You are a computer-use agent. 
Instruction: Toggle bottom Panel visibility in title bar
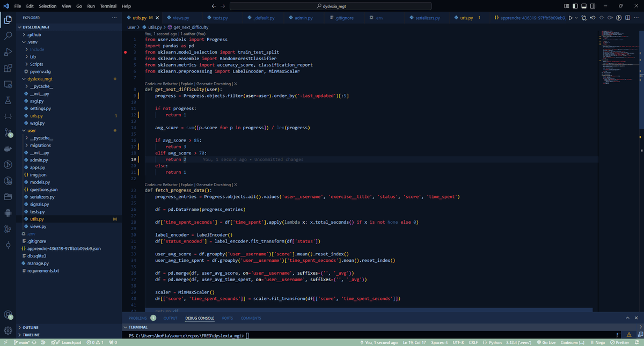point(583,6)
